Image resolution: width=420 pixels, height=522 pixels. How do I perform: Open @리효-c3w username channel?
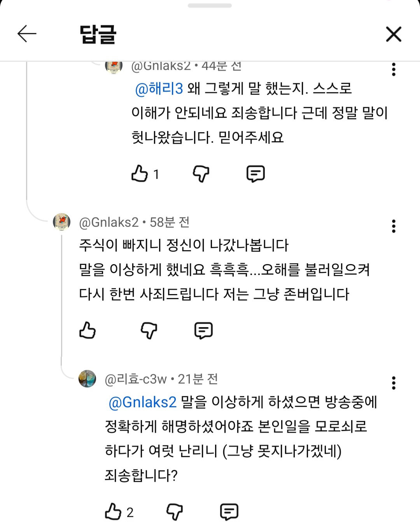coord(136,379)
